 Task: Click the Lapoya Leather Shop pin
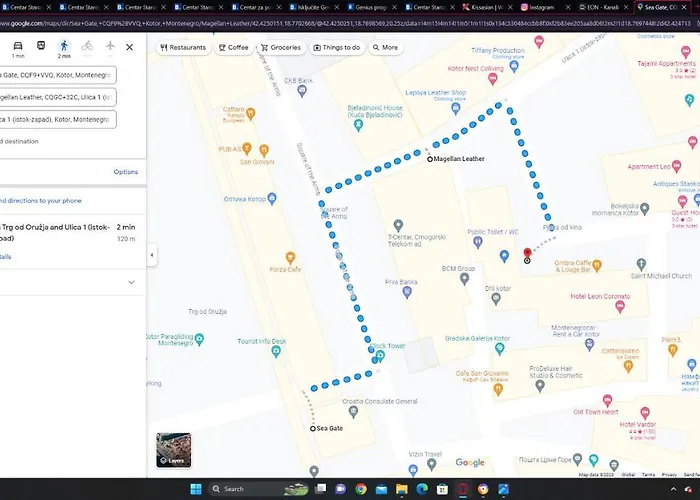click(x=455, y=108)
